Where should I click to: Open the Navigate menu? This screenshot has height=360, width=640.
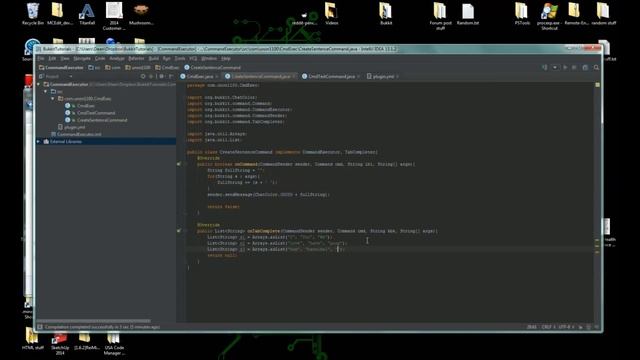[82, 58]
